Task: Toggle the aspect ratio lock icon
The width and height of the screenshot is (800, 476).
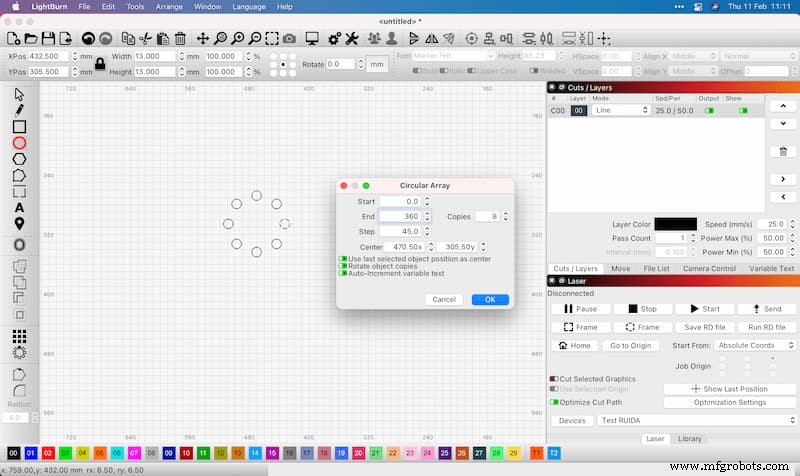Action: [100, 64]
